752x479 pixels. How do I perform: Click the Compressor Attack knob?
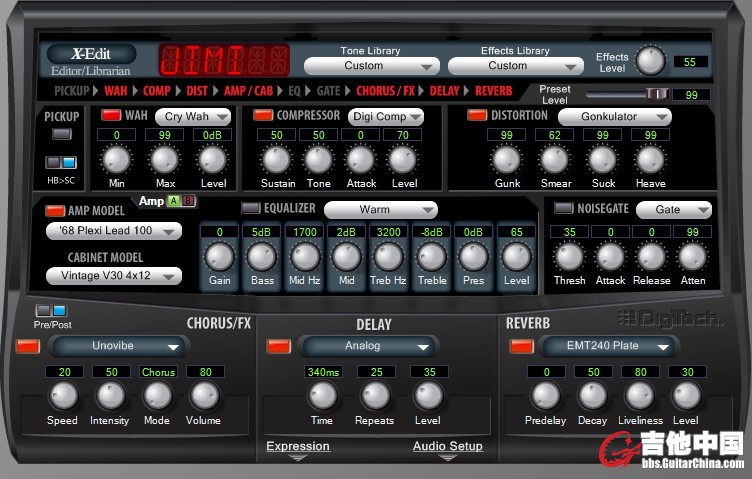(x=361, y=160)
